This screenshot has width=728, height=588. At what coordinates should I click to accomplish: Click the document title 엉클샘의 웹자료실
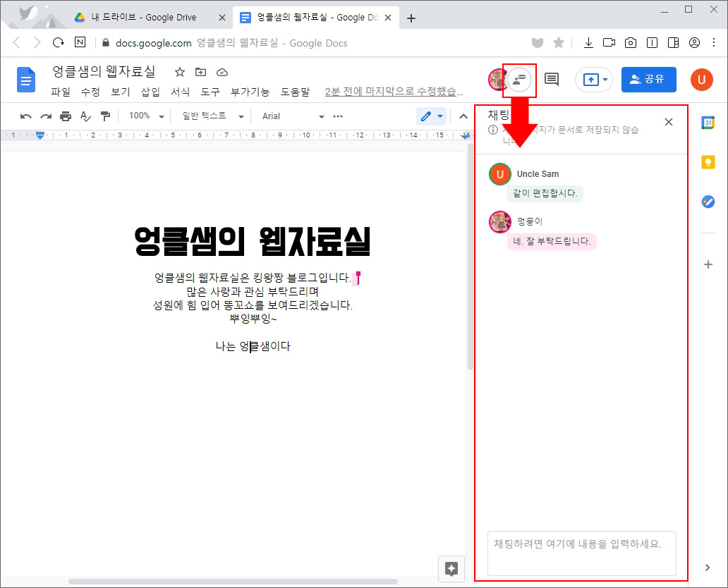(x=104, y=71)
